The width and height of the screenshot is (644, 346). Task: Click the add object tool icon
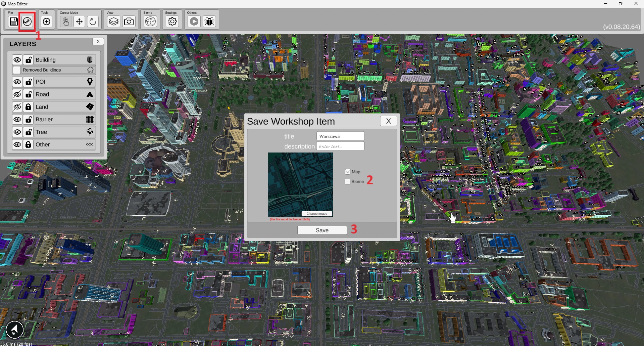click(47, 22)
